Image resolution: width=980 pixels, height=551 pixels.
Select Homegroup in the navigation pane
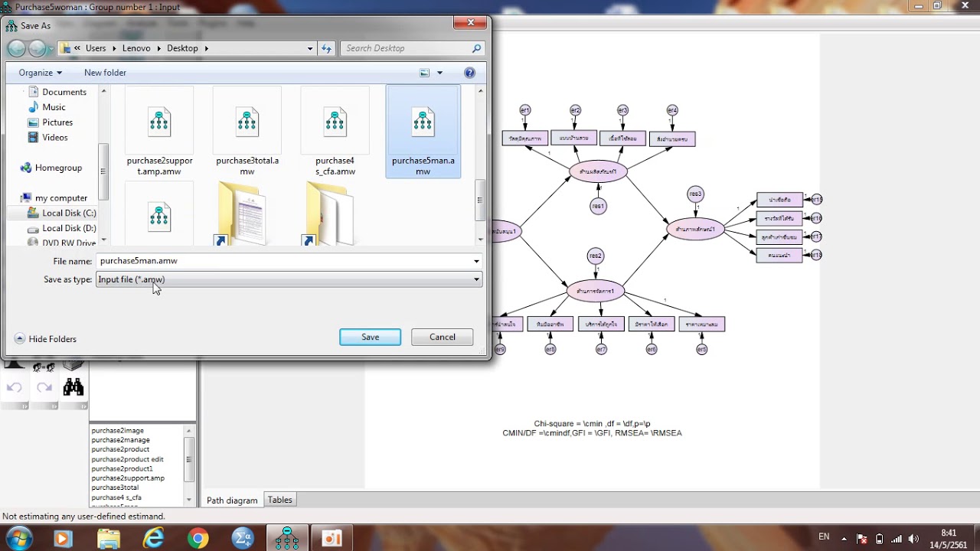(58, 168)
